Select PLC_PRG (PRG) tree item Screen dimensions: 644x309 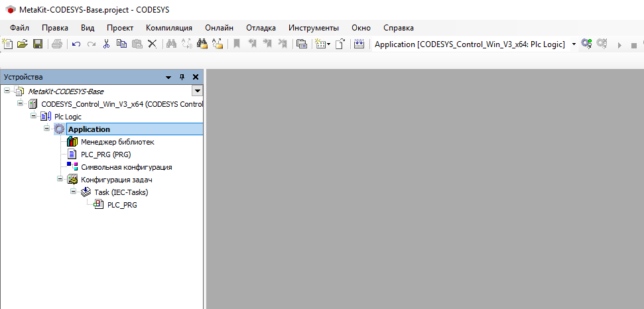coord(106,154)
